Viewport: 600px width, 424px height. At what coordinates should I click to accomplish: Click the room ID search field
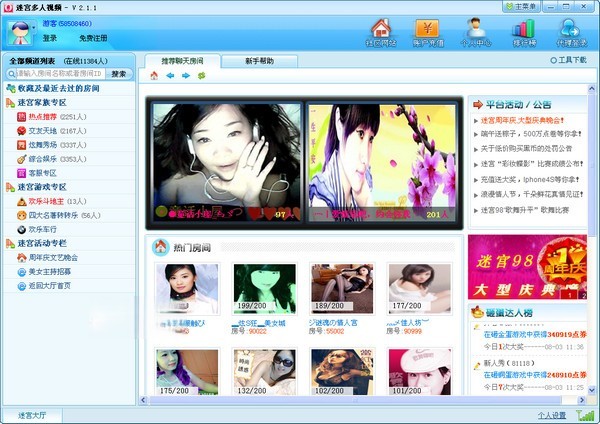[x=60, y=73]
